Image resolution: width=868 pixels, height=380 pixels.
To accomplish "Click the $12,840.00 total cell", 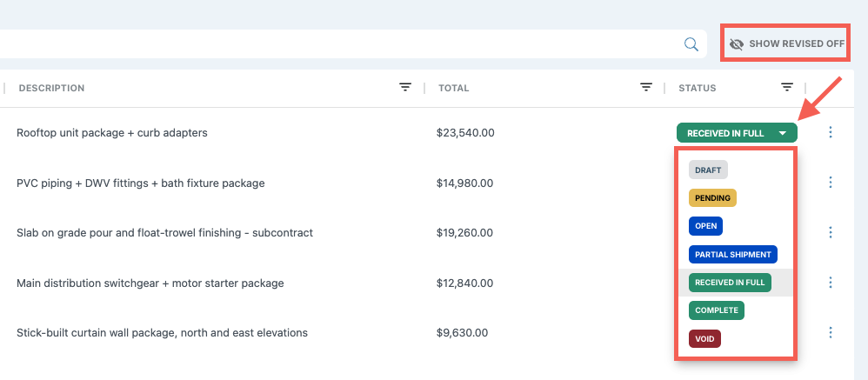I will [x=464, y=283].
